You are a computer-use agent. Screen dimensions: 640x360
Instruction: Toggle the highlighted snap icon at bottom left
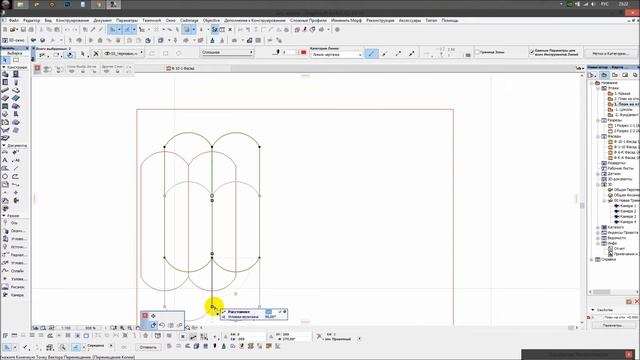point(7,347)
